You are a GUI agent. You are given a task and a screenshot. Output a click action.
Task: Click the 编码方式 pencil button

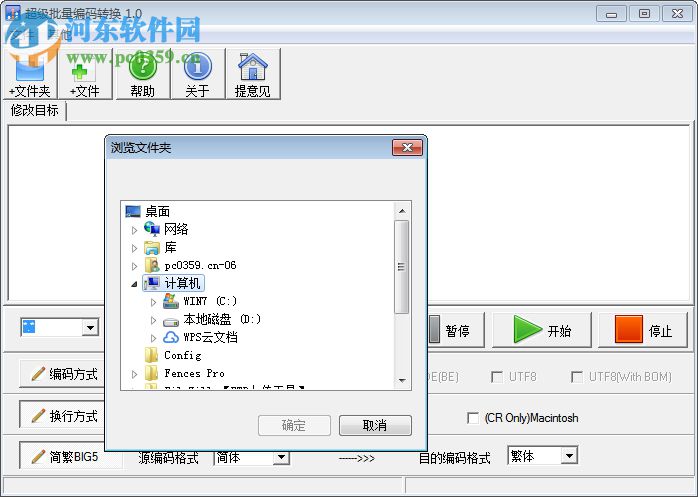(x=63, y=374)
